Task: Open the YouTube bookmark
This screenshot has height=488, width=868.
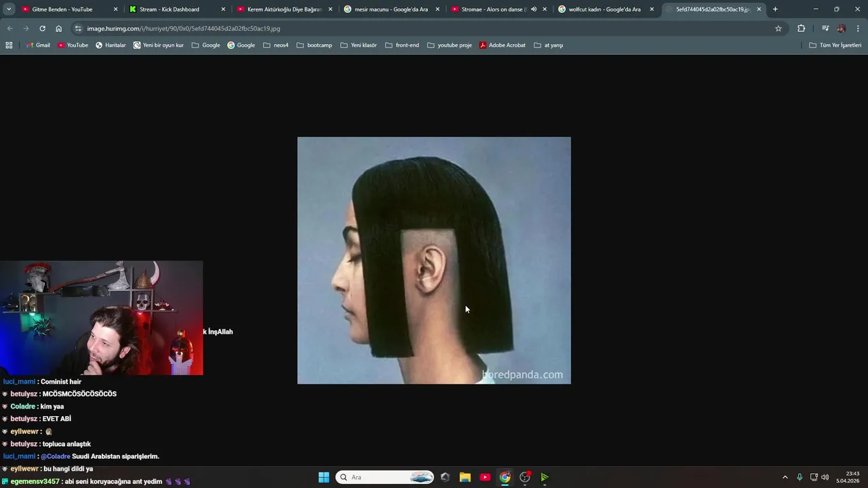Action: pyautogui.click(x=73, y=45)
